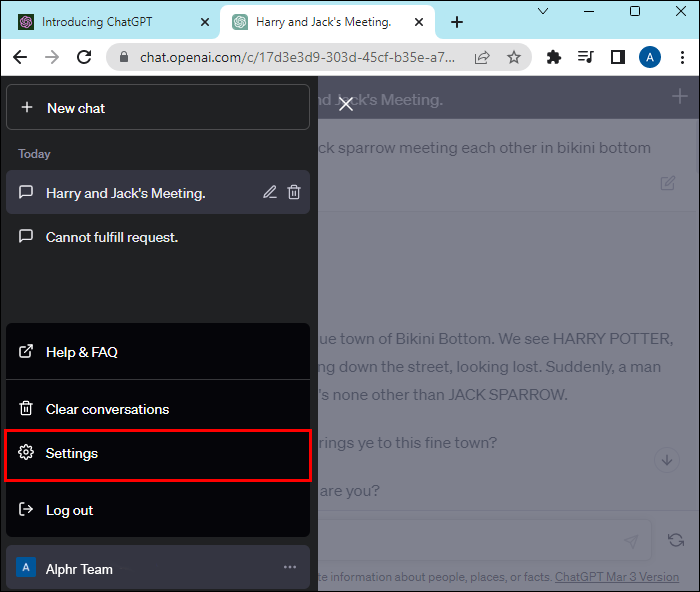Click the three-dots icon beside Alphr Team
The height and width of the screenshot is (592, 700).
coord(290,567)
